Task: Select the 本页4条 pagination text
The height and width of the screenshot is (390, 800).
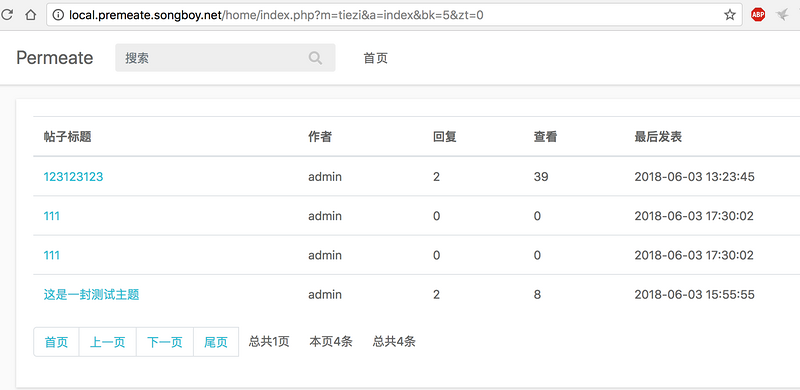Action: [x=331, y=342]
